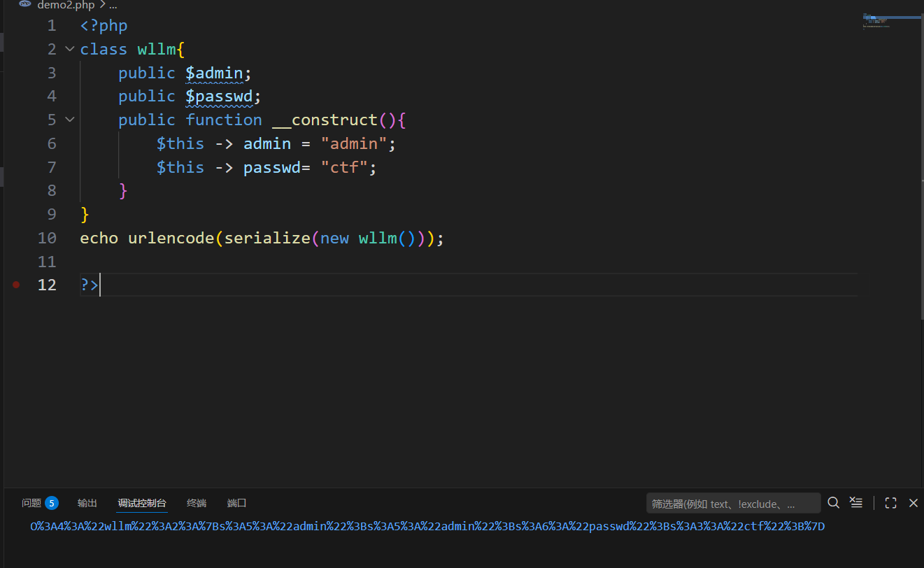This screenshot has width=924, height=568.
Task: Click the "ctf" string on line 7
Action: pos(344,167)
